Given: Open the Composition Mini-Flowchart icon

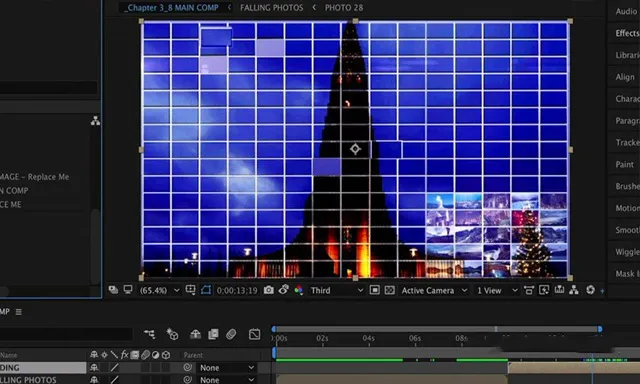Looking at the screenshot, I should click(149, 334).
